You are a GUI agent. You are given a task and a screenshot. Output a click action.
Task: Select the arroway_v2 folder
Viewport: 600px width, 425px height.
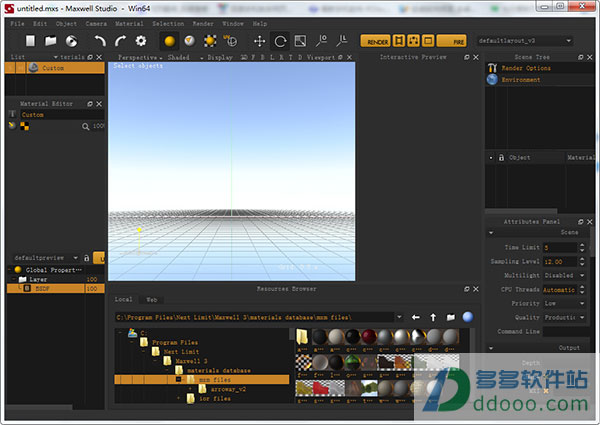229,389
